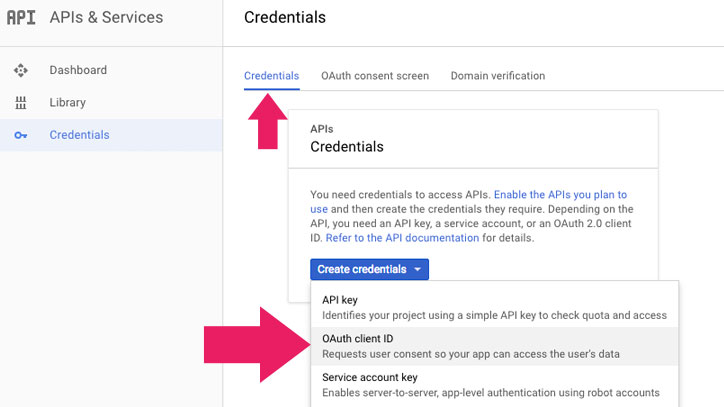Choose API key from the dropdown

tap(340, 300)
